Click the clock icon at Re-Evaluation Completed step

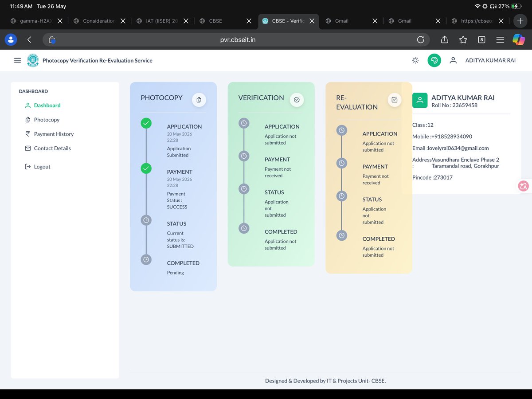coord(341,235)
